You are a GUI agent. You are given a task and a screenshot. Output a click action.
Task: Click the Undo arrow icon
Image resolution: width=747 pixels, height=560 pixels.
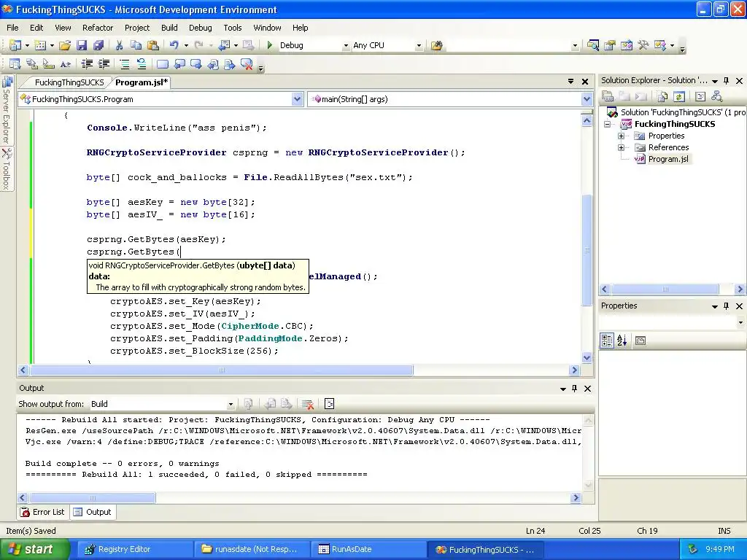pos(174,45)
